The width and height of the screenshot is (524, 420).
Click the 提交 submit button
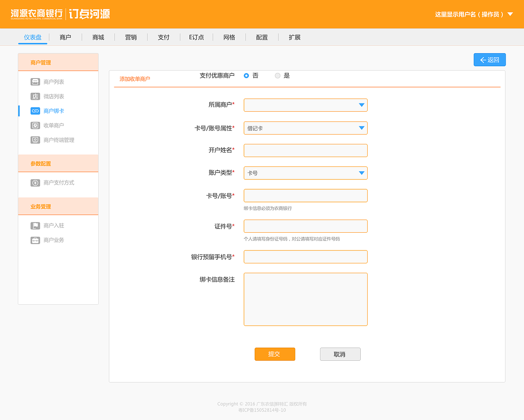[x=275, y=354]
